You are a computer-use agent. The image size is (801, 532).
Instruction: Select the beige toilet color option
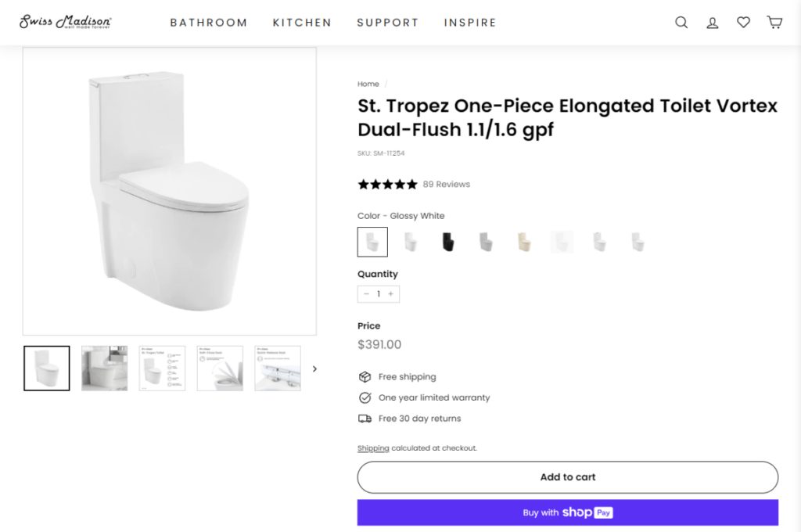524,242
